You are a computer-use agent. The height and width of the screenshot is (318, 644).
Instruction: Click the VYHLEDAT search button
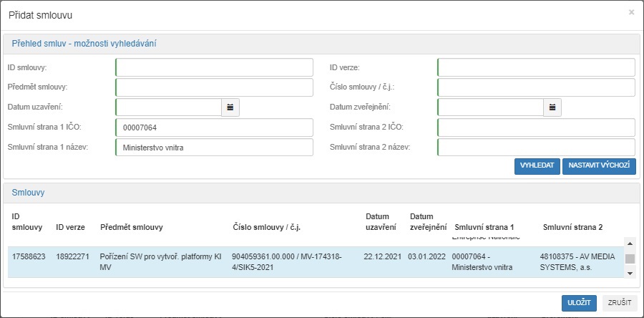(x=537, y=166)
